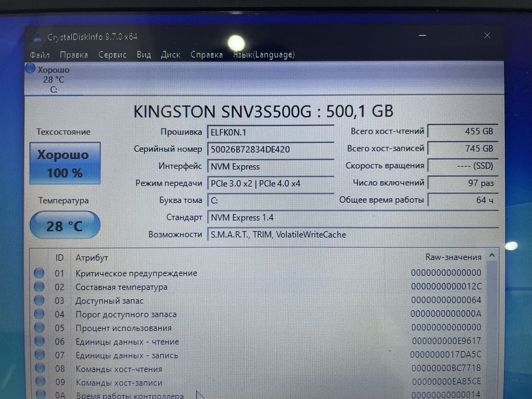Select the row Единицы данных - чтение

point(258,341)
